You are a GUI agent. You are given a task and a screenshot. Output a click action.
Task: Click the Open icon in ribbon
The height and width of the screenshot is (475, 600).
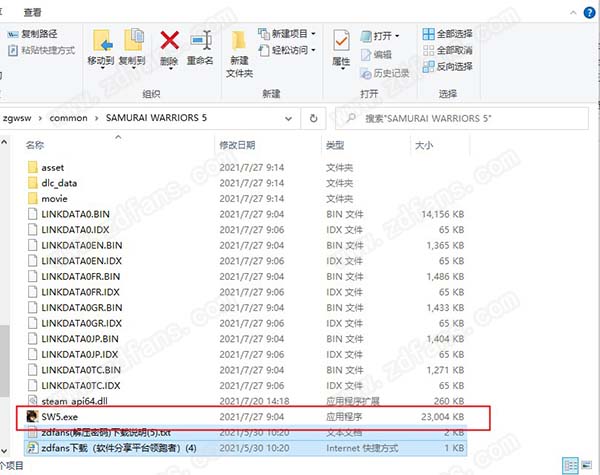coord(366,36)
